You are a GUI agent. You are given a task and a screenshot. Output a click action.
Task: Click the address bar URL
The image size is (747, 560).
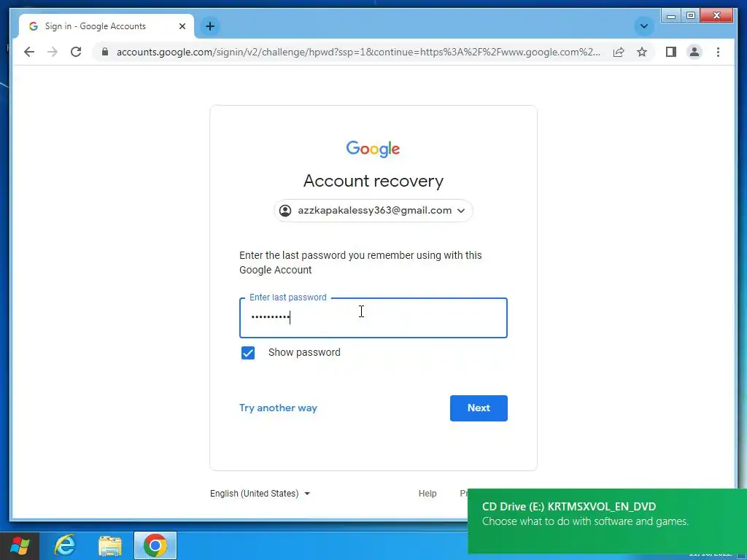pos(358,52)
